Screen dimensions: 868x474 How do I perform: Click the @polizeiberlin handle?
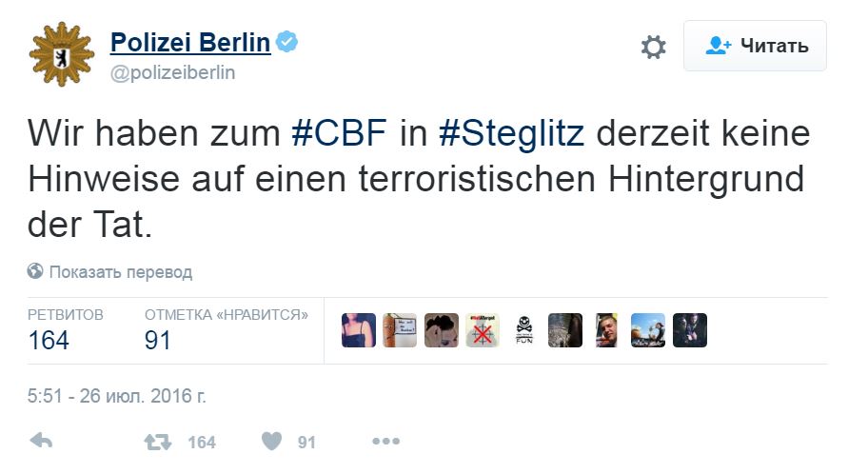coord(172,72)
